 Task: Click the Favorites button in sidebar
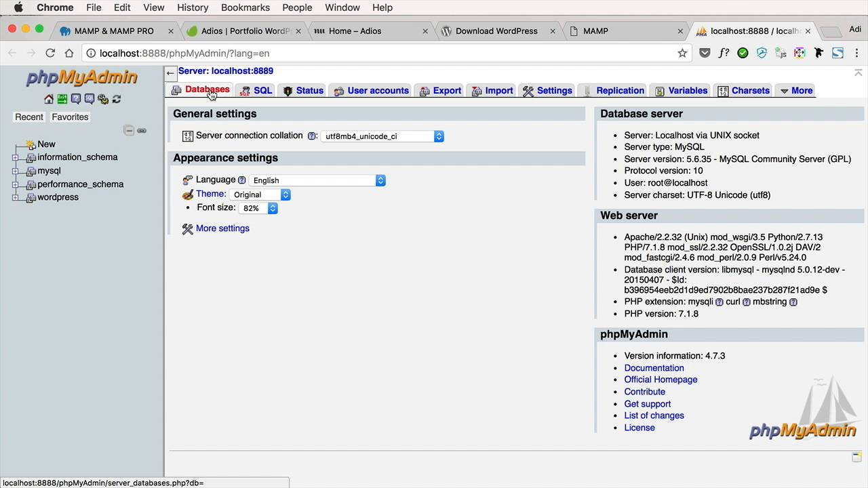tap(70, 117)
